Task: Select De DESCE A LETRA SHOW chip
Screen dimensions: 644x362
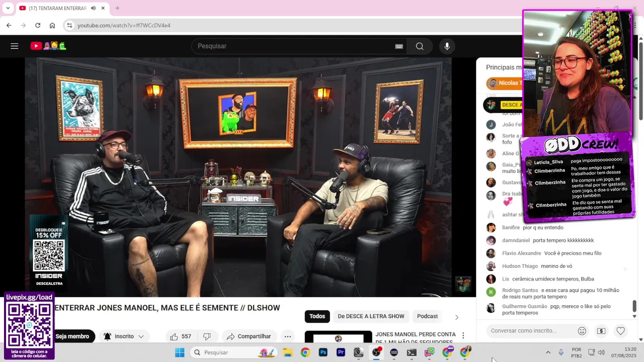Action: (371, 316)
